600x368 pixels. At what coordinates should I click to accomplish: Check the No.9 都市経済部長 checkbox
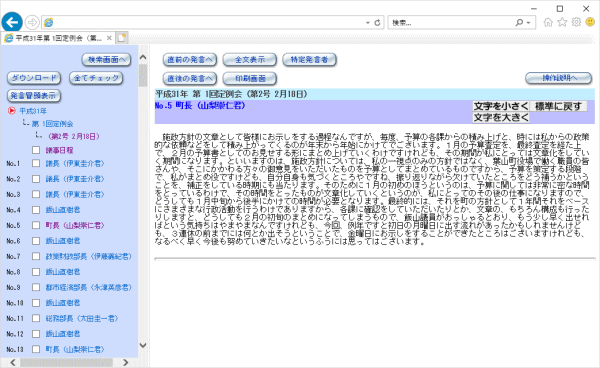click(x=36, y=287)
